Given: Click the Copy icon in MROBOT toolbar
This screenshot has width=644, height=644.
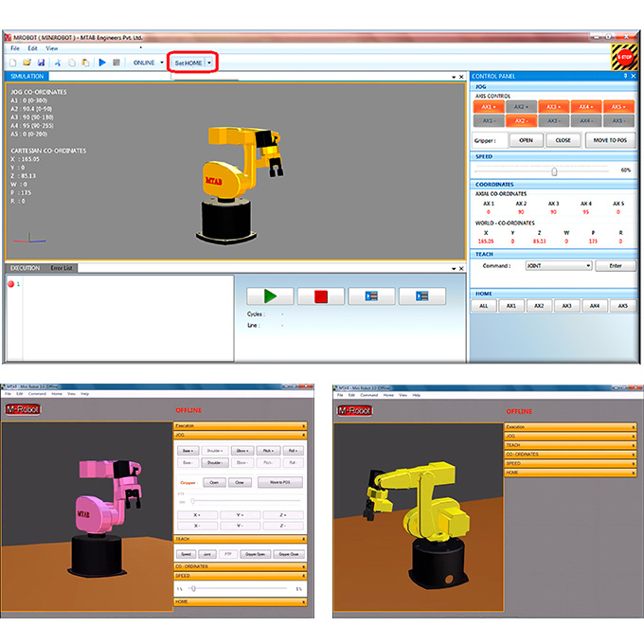Looking at the screenshot, I should pyautogui.click(x=72, y=63).
